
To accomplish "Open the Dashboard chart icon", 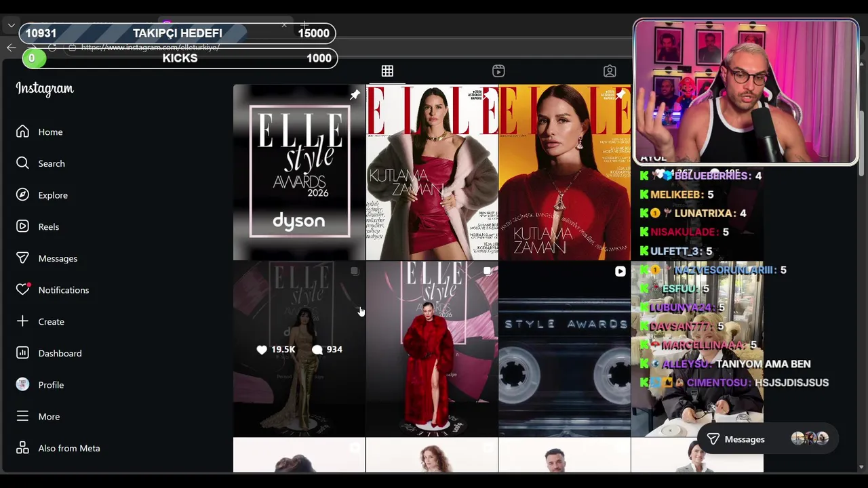I will click(x=22, y=353).
